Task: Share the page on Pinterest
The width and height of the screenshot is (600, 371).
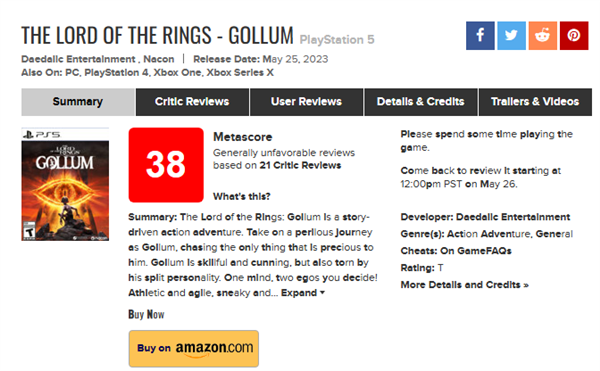Action: point(574,36)
